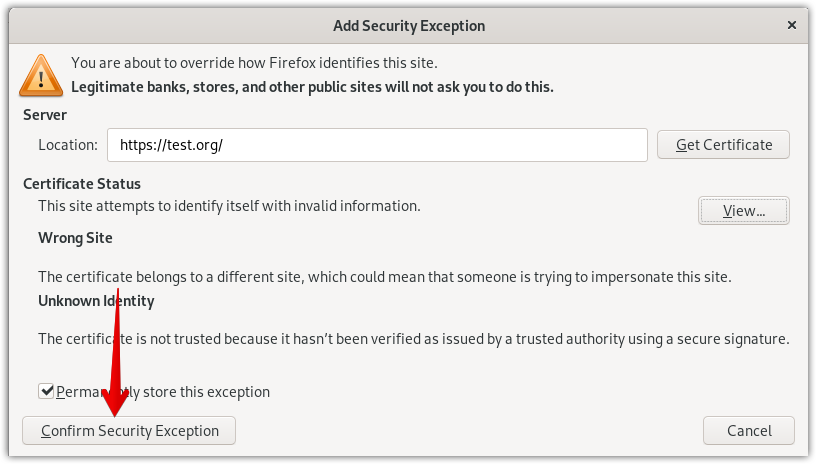
Task: Click the Wrong Site heading
Action: [75, 238]
